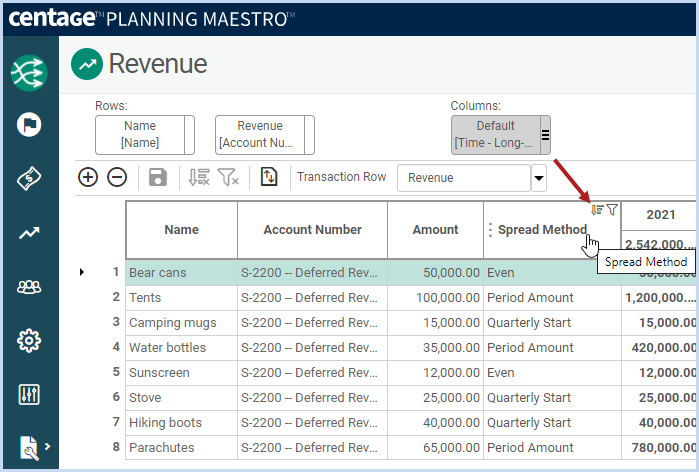Click the filter funnel in the Spread Method header

click(x=612, y=209)
